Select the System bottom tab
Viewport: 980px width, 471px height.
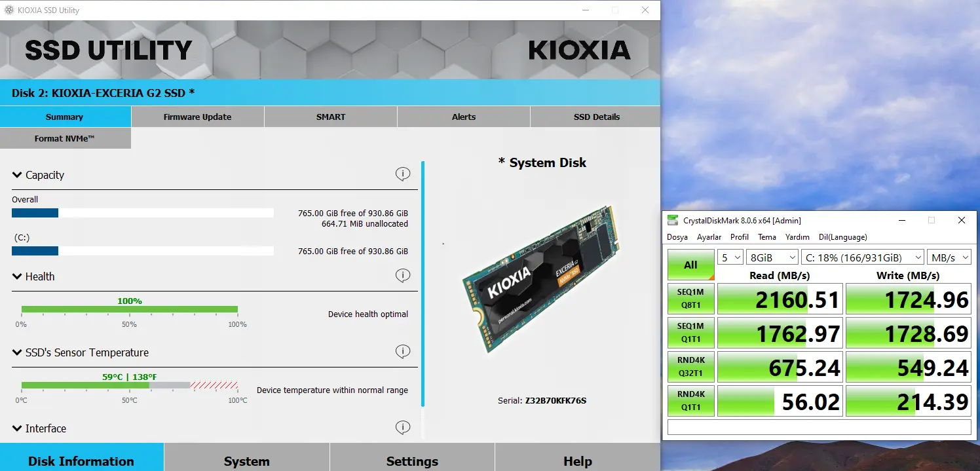tap(247, 458)
